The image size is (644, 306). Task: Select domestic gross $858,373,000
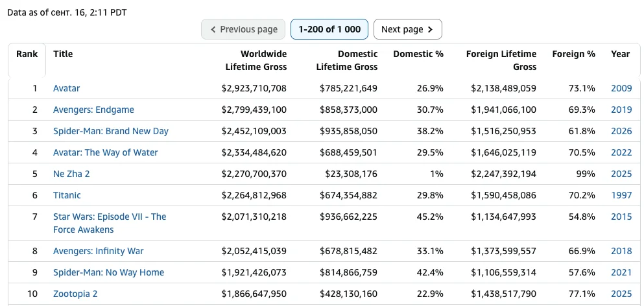[x=349, y=110]
